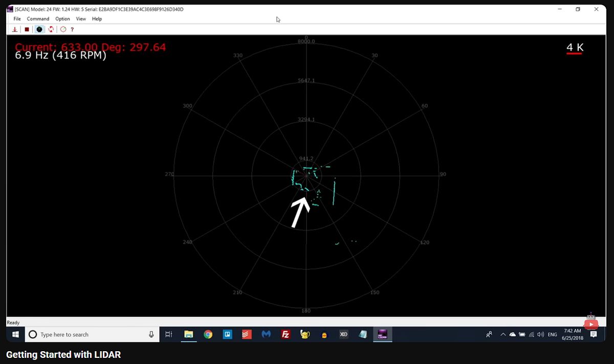This screenshot has width=614, height=364.
Task: Click the 210 degree angle label
Action: pyautogui.click(x=238, y=292)
